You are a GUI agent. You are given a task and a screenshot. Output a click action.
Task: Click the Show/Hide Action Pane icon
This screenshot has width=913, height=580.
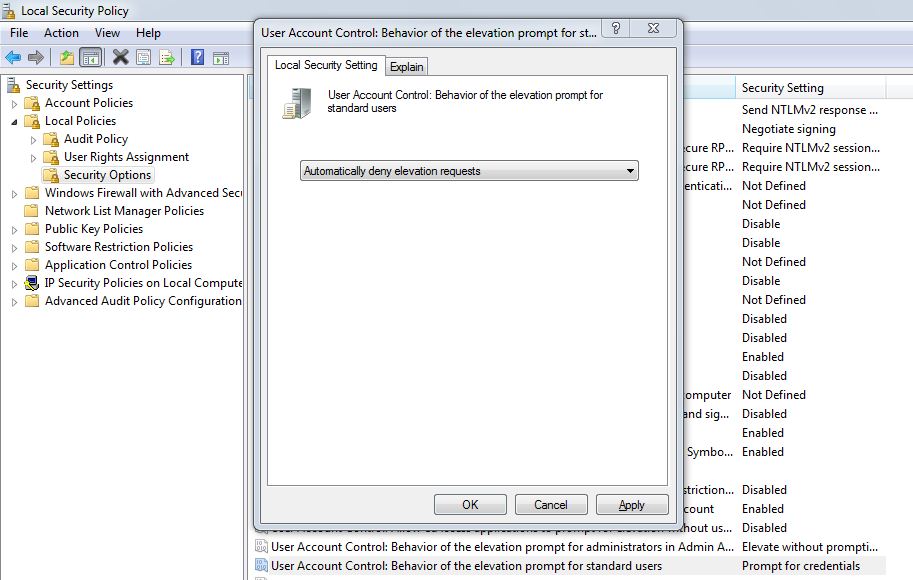(221, 57)
